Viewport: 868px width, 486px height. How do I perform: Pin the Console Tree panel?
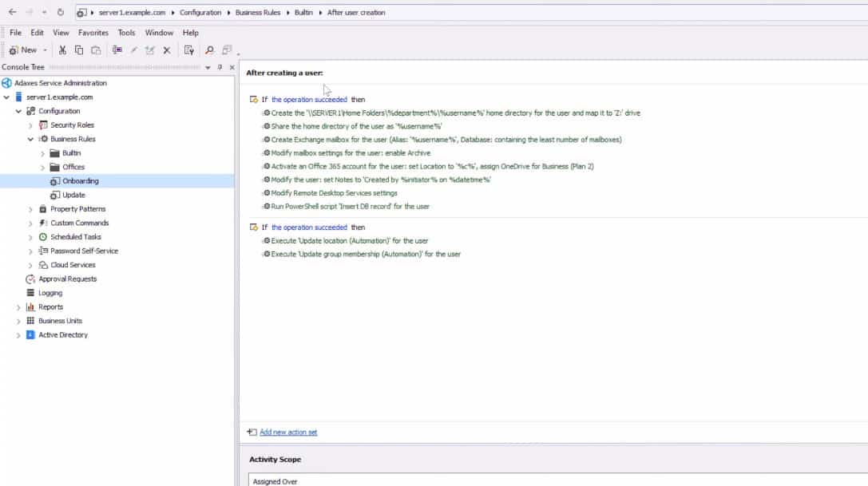point(220,67)
